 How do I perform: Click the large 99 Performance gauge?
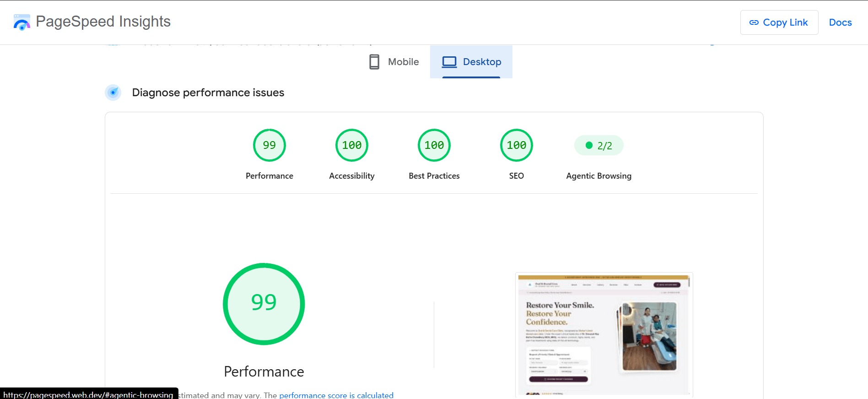[x=264, y=304]
